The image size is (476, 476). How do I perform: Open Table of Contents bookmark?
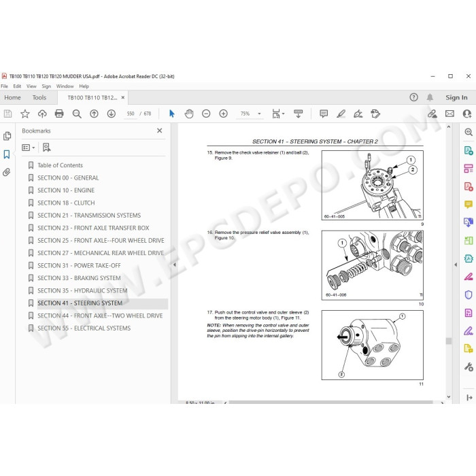[x=60, y=165]
